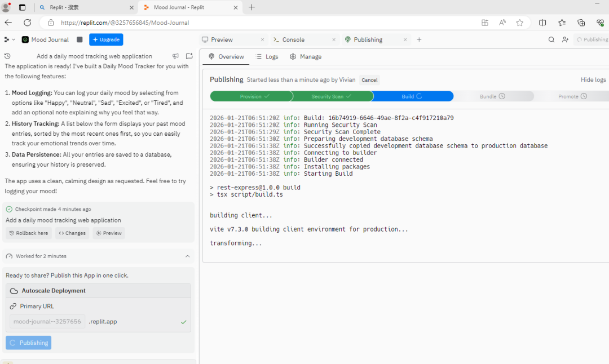Click the invite collaborator person icon

565,39
